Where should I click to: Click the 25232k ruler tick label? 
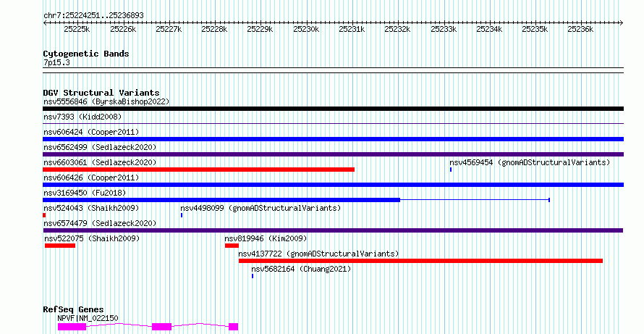pos(397,30)
